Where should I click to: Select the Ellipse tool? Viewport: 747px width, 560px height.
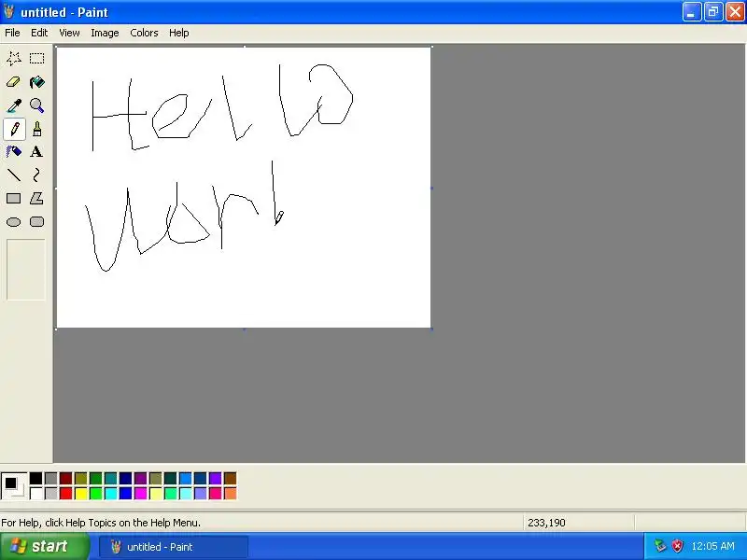14,222
